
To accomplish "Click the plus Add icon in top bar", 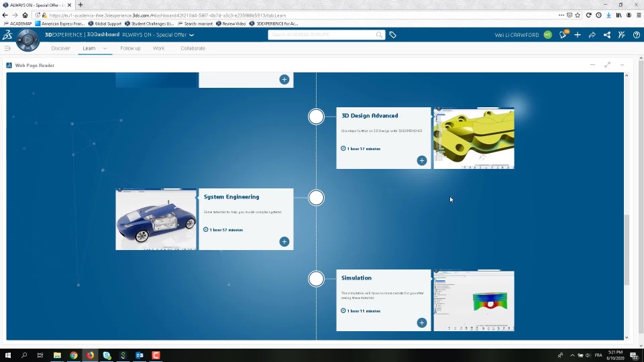I will pos(578,35).
